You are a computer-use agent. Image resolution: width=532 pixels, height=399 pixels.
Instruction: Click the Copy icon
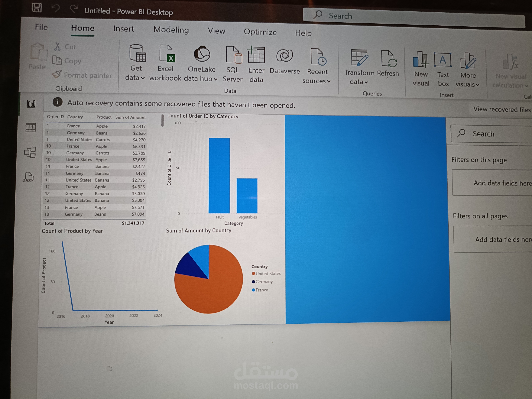[57, 60]
